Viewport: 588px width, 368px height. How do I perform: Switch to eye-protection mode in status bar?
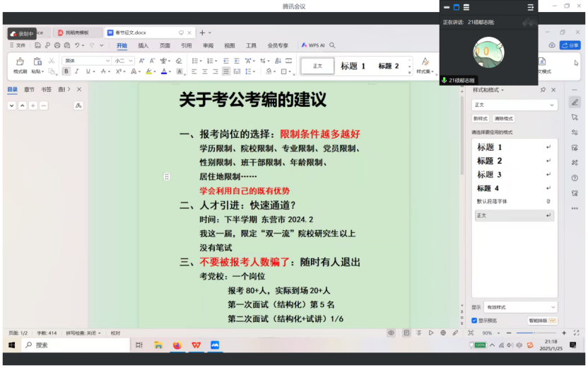coord(391,333)
